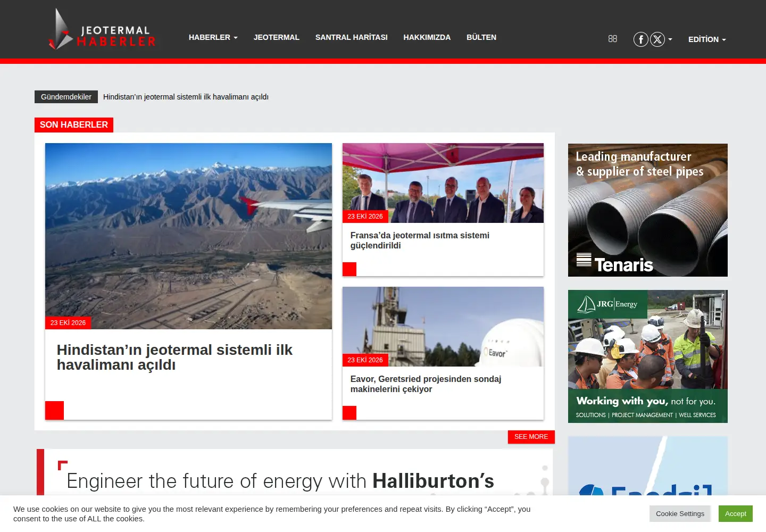Open Eavor, Geretsried projesinden headline
This screenshot has height=532, width=766.
pyautogui.click(x=426, y=384)
